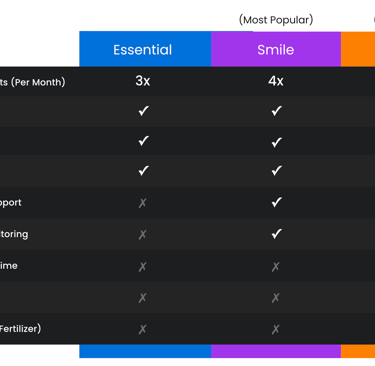Click the orange plan header at right edge
The width and height of the screenshot is (375, 366).
pyautogui.click(x=358, y=49)
